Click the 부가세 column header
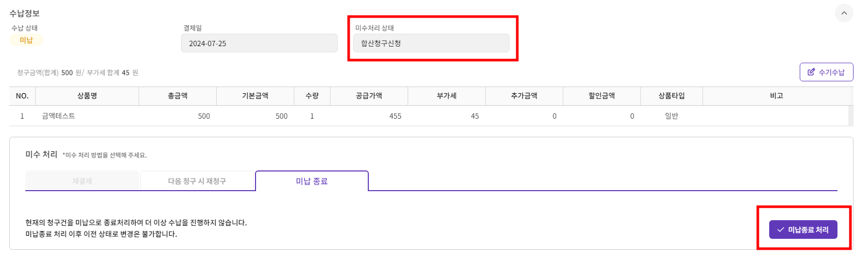The image size is (868, 258). [446, 96]
